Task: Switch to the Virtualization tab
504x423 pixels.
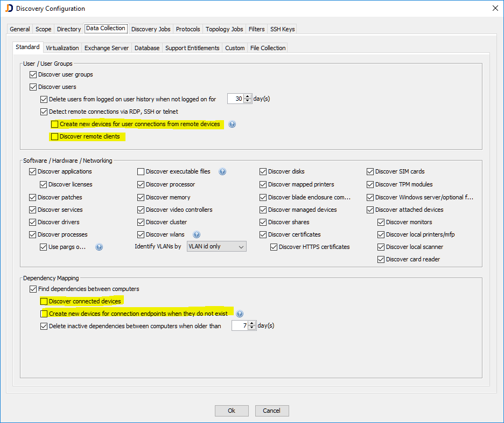Action: pyautogui.click(x=62, y=48)
